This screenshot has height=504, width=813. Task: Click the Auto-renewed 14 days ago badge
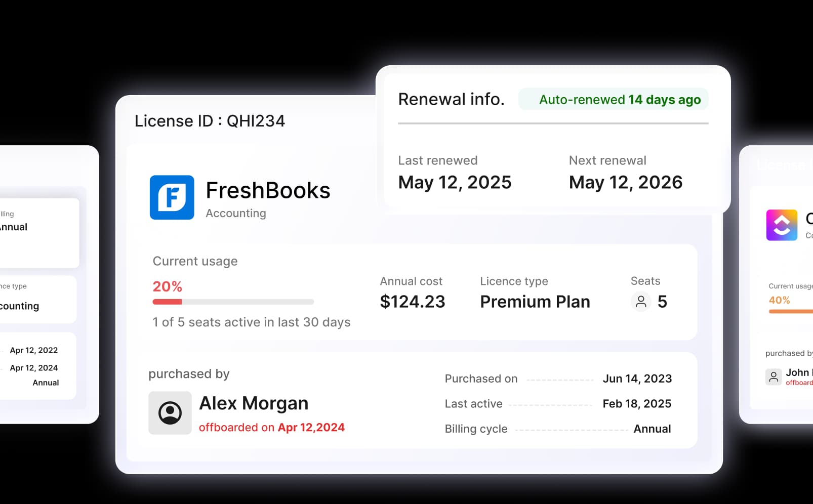click(x=613, y=99)
